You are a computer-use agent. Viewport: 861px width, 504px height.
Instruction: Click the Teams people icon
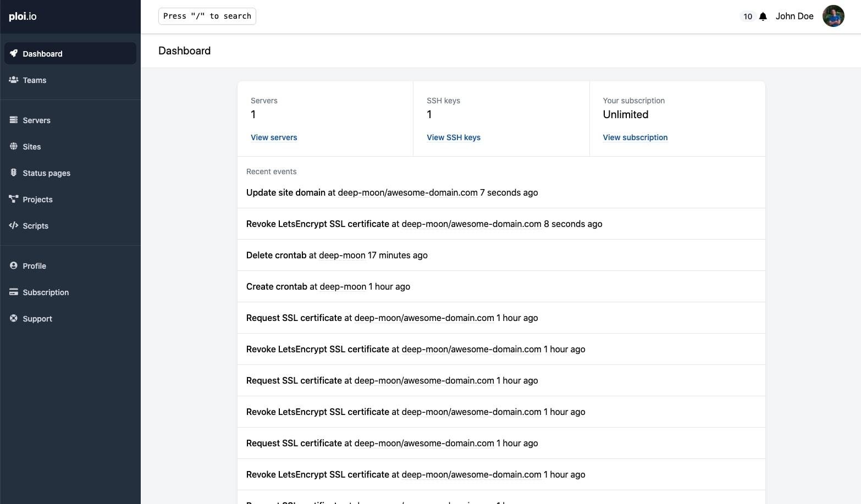click(x=14, y=80)
